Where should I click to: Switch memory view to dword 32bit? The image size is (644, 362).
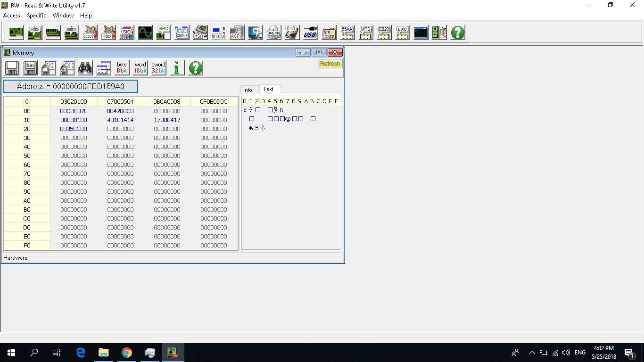pyautogui.click(x=158, y=68)
